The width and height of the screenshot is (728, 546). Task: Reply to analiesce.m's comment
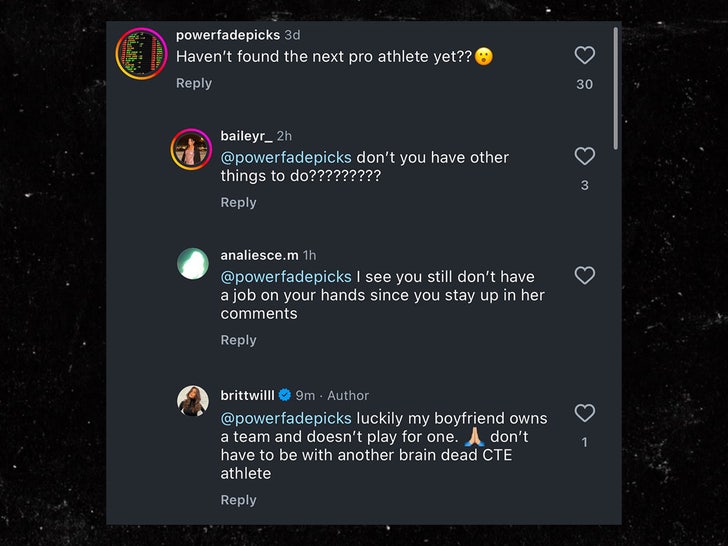point(238,340)
